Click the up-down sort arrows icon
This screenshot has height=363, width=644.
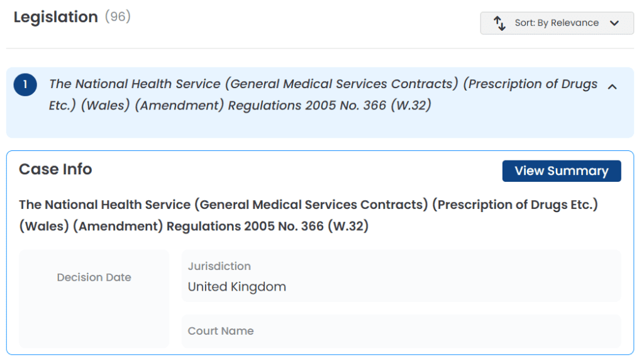[499, 23]
